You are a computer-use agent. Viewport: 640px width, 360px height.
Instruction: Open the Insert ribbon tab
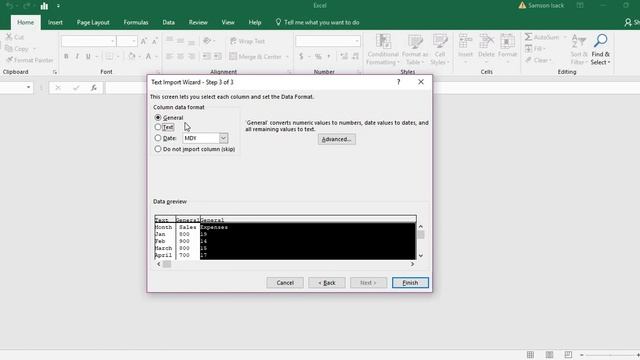point(55,22)
